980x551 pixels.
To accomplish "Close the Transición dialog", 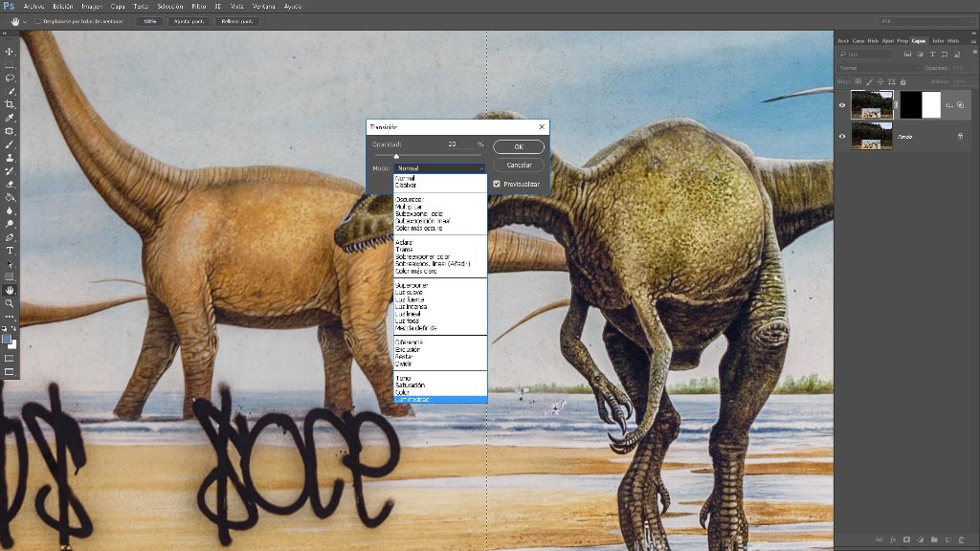I will click(x=542, y=127).
